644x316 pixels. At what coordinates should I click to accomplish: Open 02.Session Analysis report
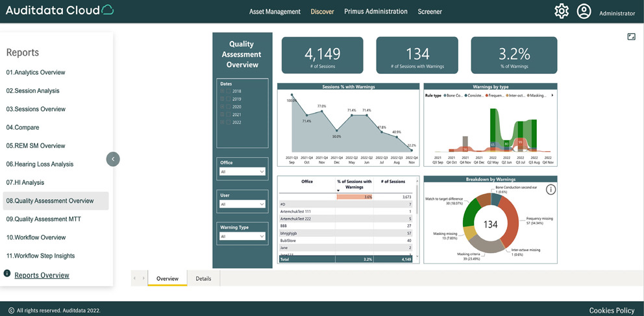click(x=33, y=91)
